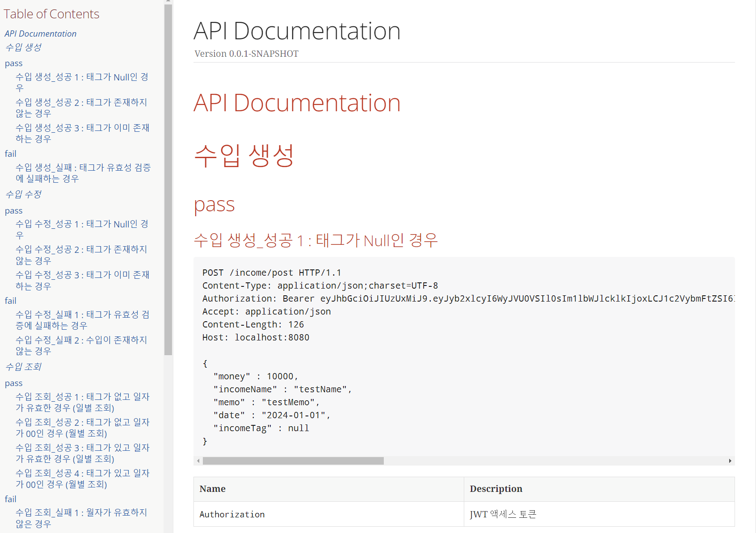Click the red 'API Documentation' heading
The width and height of the screenshot is (756, 533).
pyautogui.click(x=297, y=103)
